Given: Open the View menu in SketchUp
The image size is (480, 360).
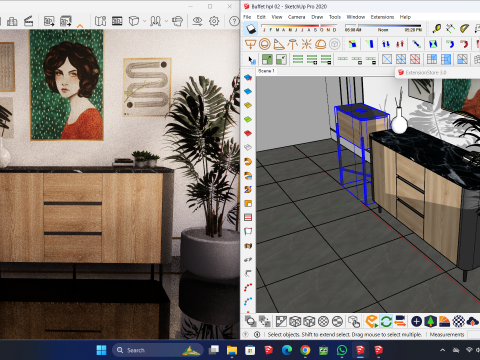Looking at the screenshot, I should tap(277, 17).
